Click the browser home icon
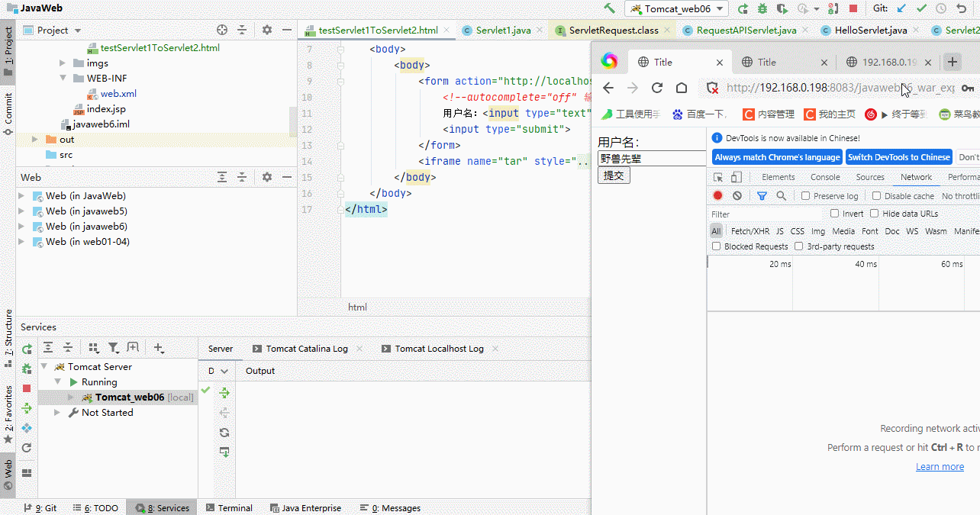 682,88
